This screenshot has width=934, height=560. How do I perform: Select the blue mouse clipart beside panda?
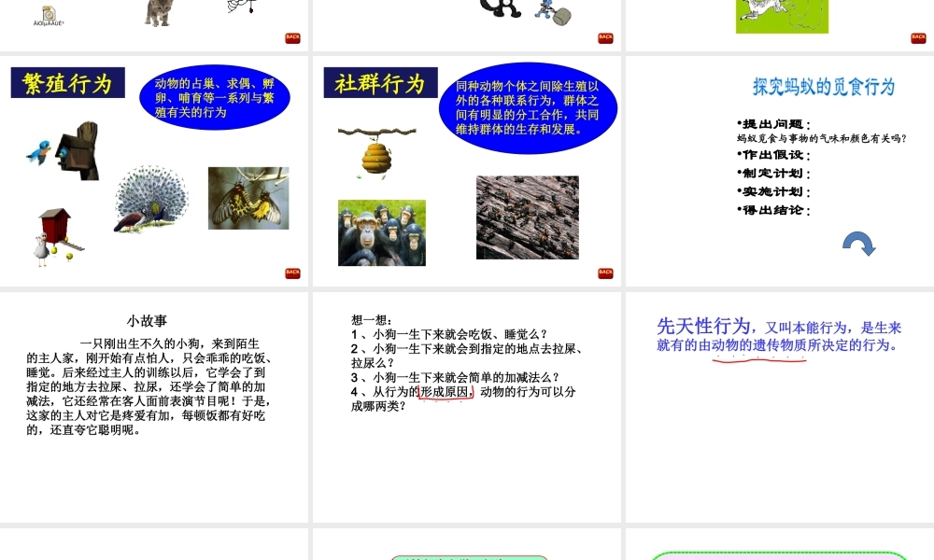(553, 12)
